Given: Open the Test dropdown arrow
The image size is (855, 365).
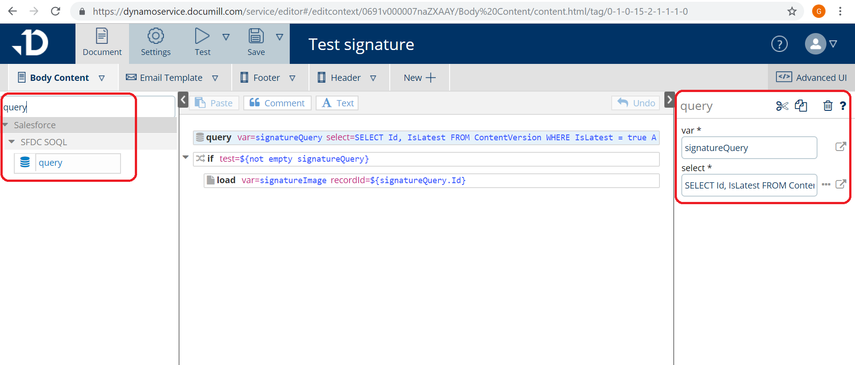Looking at the screenshot, I should pyautogui.click(x=226, y=37).
